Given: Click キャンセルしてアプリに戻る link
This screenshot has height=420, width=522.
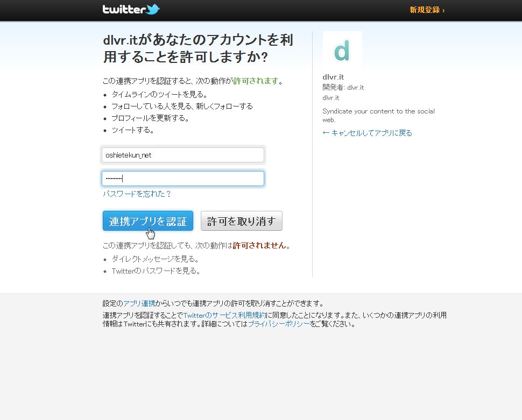Looking at the screenshot, I should point(367,133).
